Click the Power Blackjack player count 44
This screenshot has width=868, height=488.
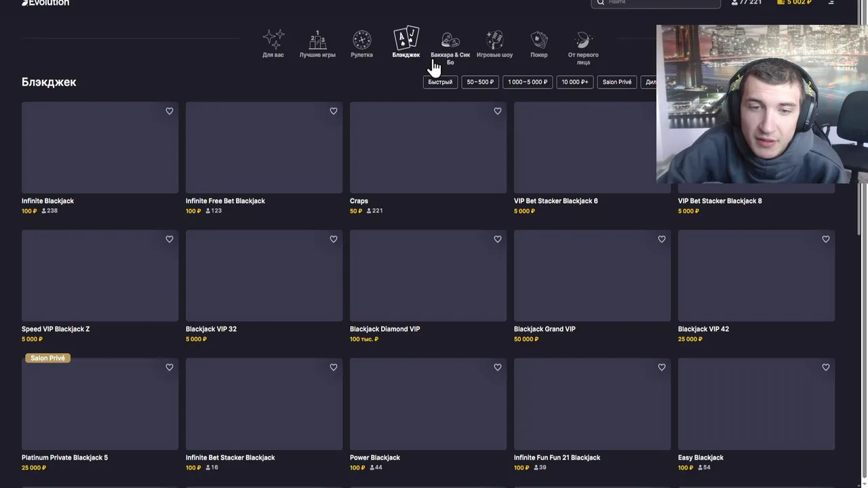point(376,468)
